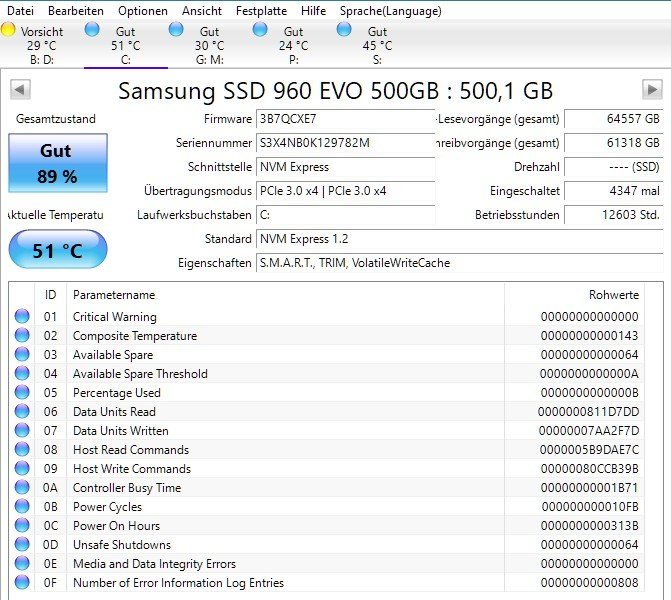Click the Laufwerksbuchstaben field C:

[345, 214]
